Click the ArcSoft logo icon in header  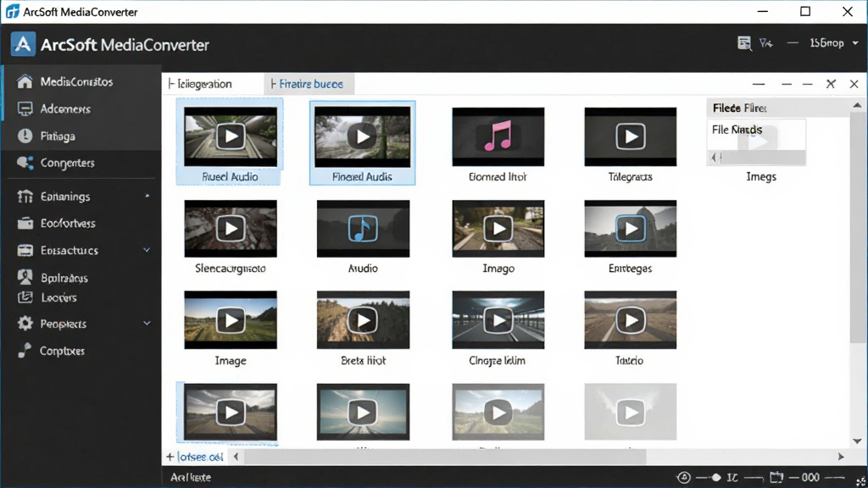click(x=23, y=44)
